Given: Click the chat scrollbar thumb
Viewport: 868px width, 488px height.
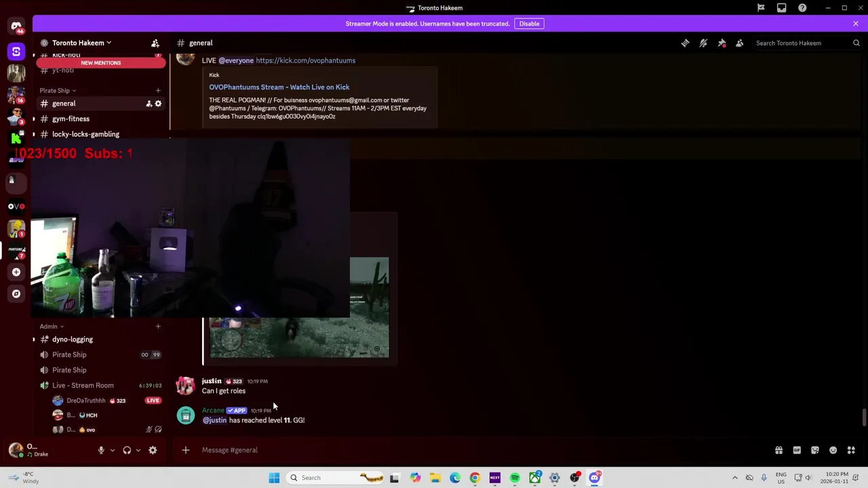Looking at the screenshot, I should tap(864, 418).
